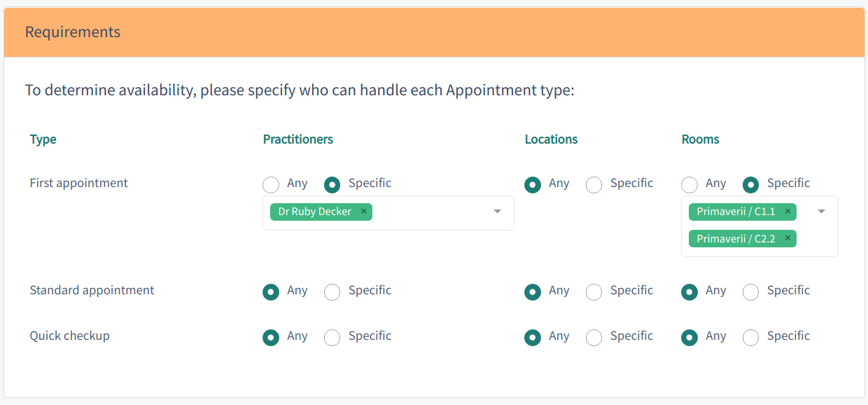Screen dimensions: 868x405
Task: Select Any location for First appointment
Action: click(533, 185)
